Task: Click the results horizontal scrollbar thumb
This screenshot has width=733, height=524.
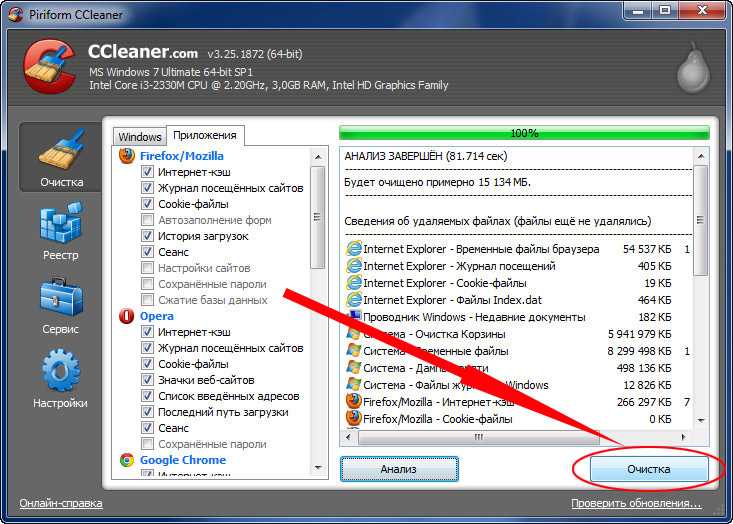Action: (479, 438)
